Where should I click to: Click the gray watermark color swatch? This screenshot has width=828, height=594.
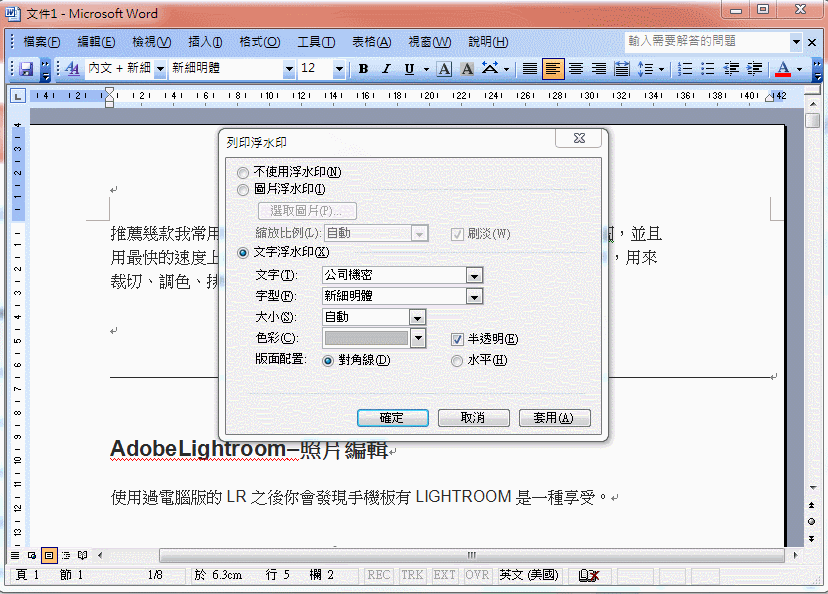(366, 338)
